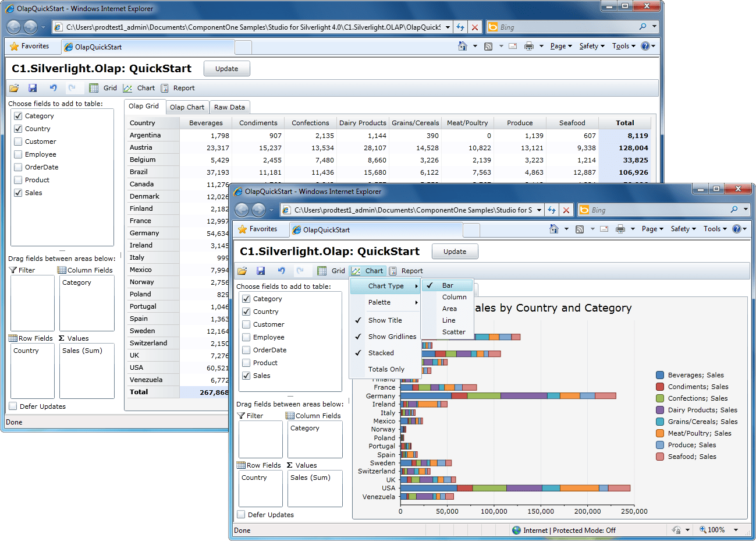
Task: Choose Scatter chart type
Action: coord(453,332)
